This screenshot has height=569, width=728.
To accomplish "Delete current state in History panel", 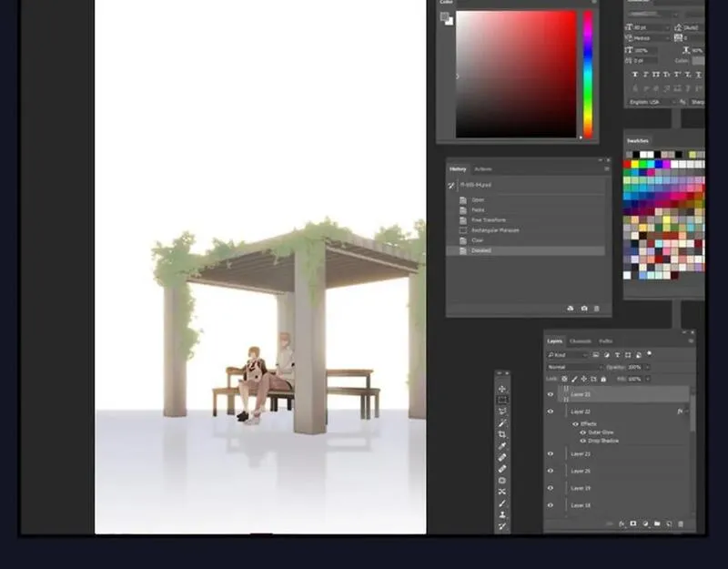I will click(x=597, y=309).
